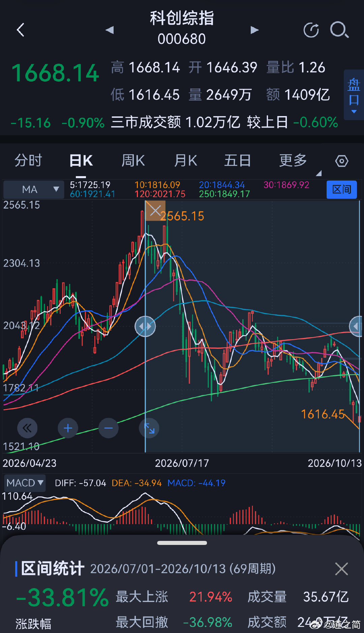The width and height of the screenshot is (364, 633).
Task: Switch to 五日 tab
Action: click(x=238, y=161)
